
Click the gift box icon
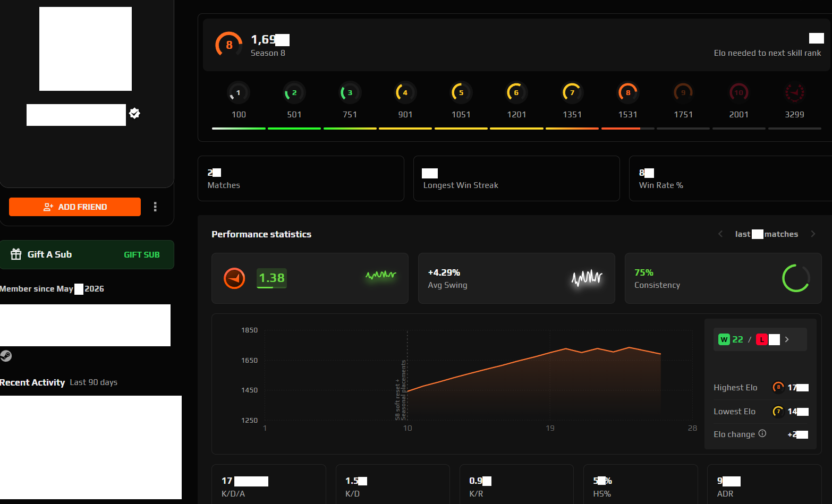pyautogui.click(x=16, y=254)
